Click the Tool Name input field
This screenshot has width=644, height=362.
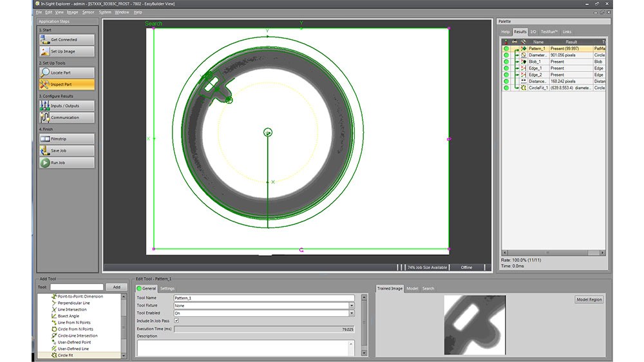[x=263, y=298]
